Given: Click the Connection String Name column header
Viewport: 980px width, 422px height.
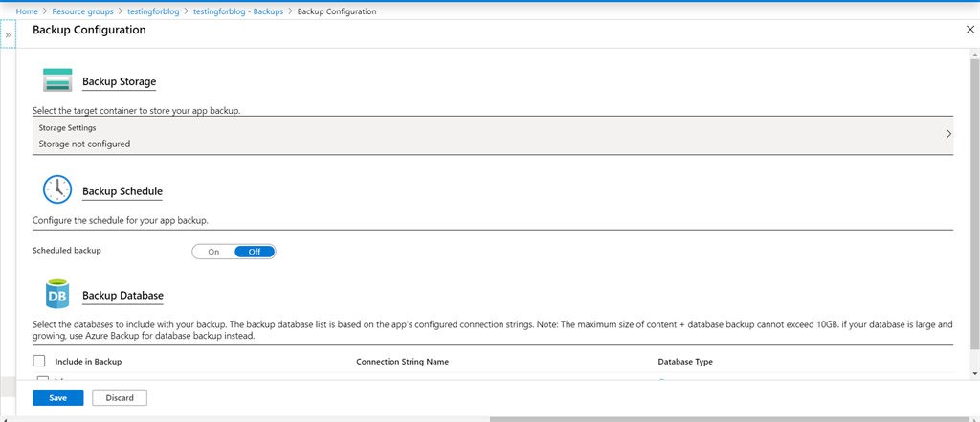Looking at the screenshot, I should [403, 362].
